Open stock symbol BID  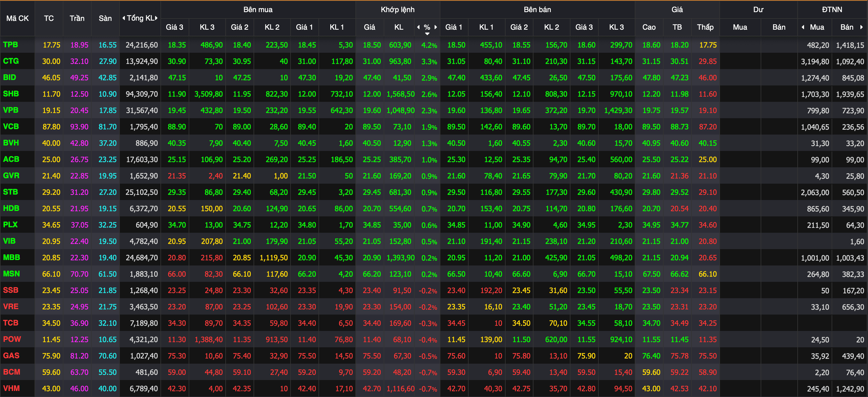[x=9, y=78]
